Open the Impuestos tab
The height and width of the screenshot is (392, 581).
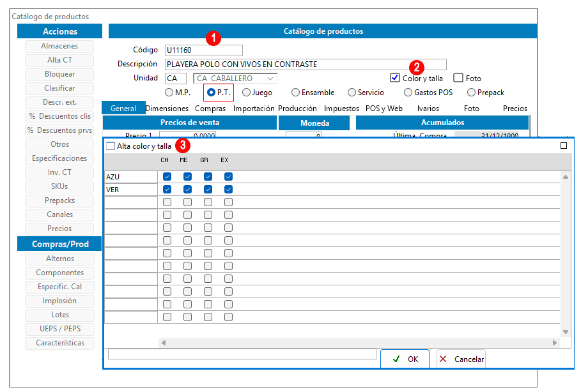(x=341, y=109)
